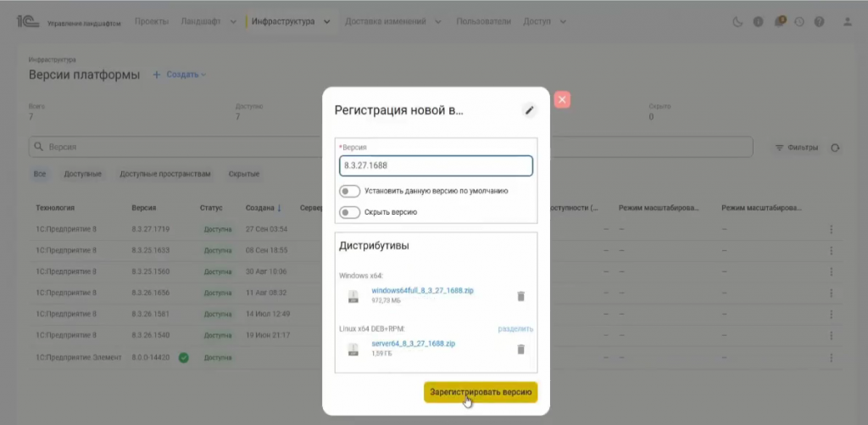The width and height of the screenshot is (868, 425).
Task: Open server64_8_3_27_1688.zip link
Action: [x=413, y=344]
